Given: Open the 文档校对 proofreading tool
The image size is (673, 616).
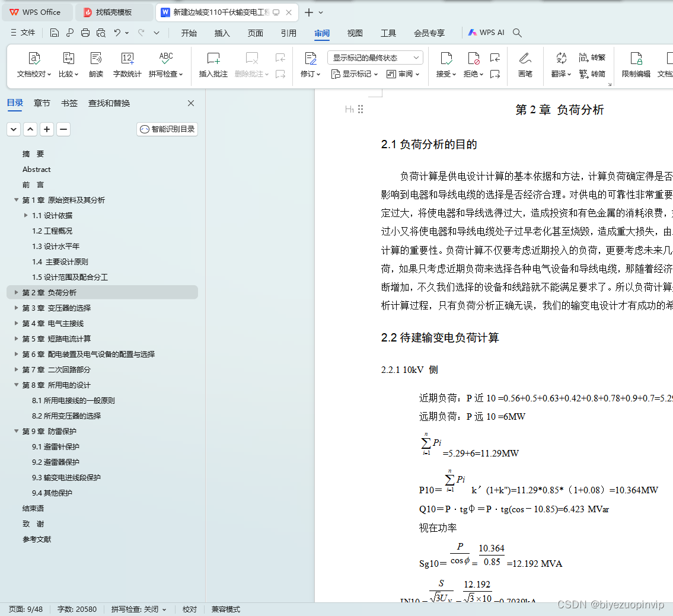Looking at the screenshot, I should 34,65.
